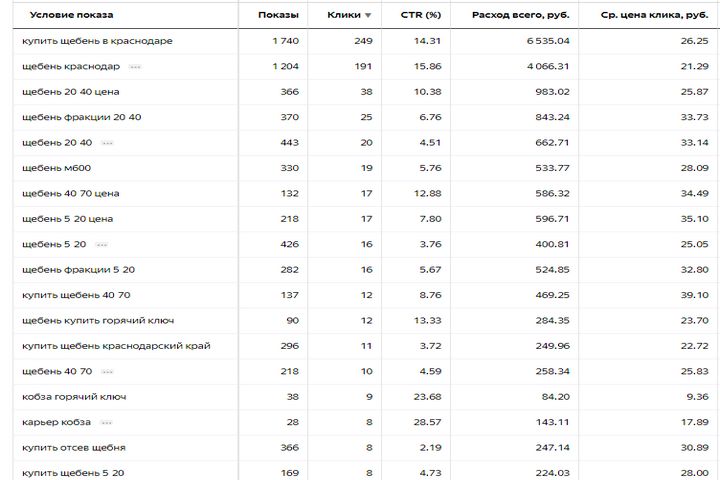The image size is (720, 480).
Task: Select keyword купить щебень в краснодаре
Action: (x=97, y=41)
